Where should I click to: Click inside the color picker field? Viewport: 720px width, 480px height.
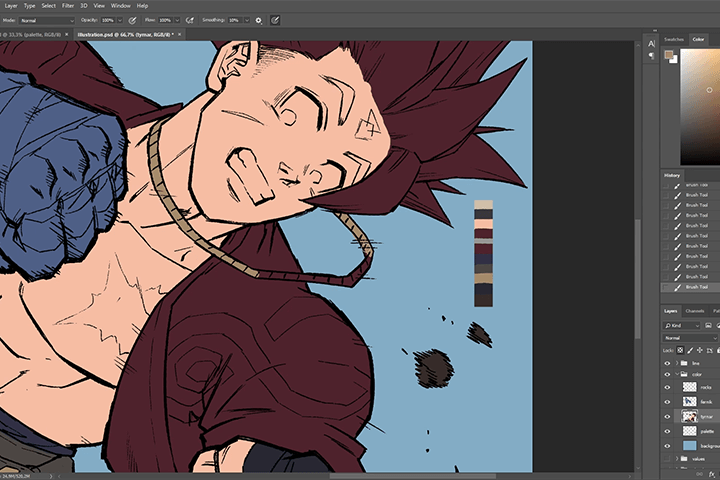(700, 107)
